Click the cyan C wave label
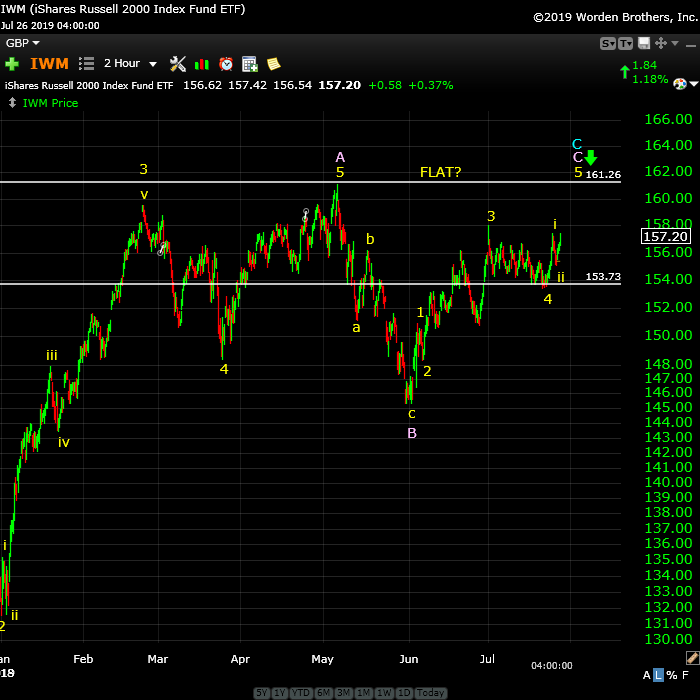 pos(577,144)
